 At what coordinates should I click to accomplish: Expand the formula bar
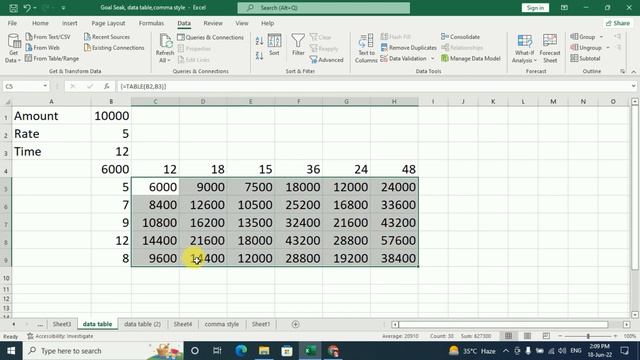tap(633, 86)
